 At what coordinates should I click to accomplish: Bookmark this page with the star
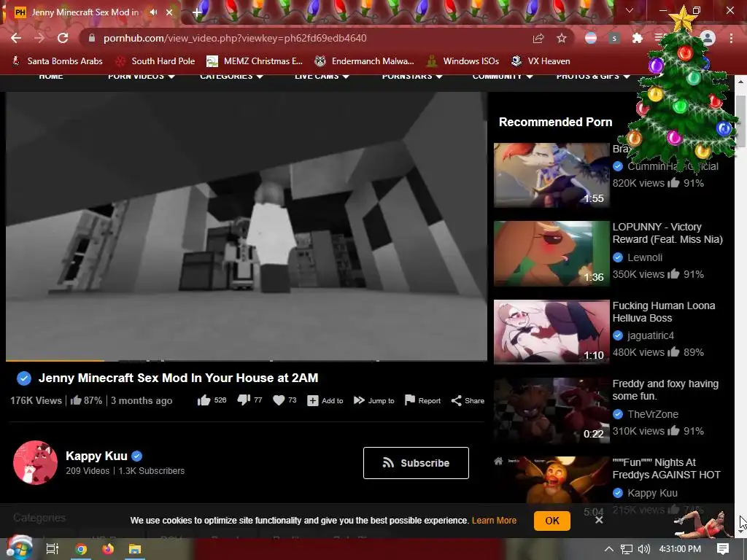562,38
